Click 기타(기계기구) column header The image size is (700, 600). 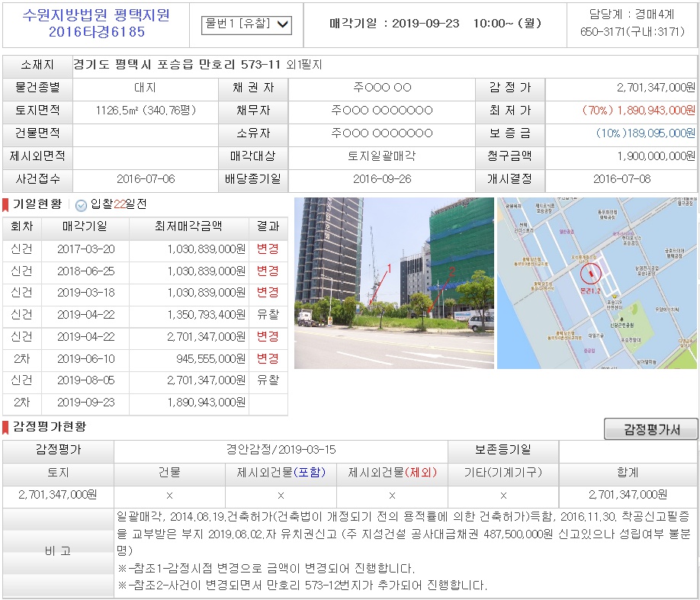coord(503,473)
